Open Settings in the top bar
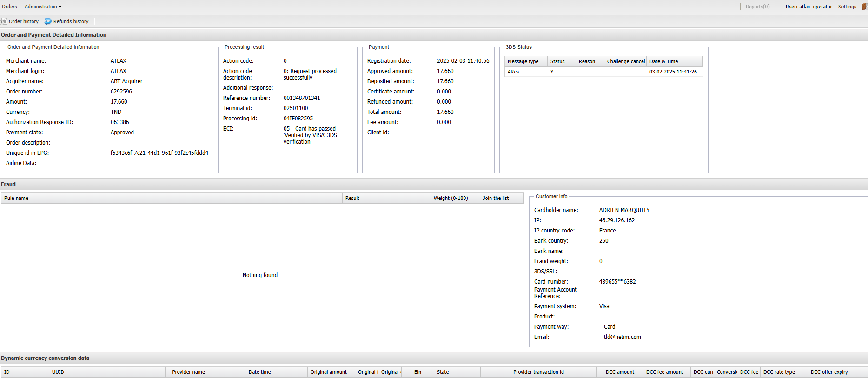The height and width of the screenshot is (378, 868). pos(847,7)
